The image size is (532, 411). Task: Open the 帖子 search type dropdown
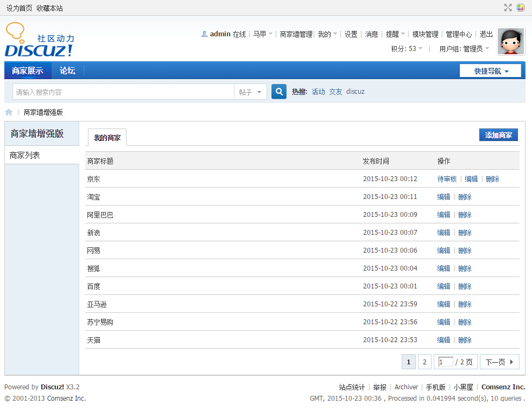[x=250, y=92]
